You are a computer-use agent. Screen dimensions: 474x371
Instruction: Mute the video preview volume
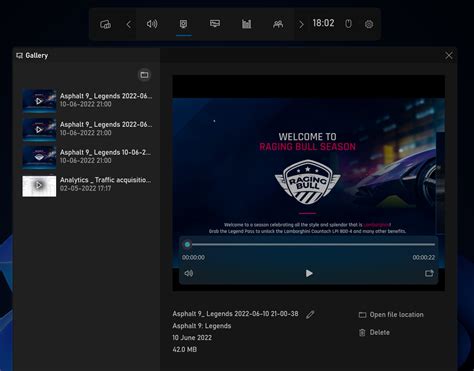pos(189,273)
